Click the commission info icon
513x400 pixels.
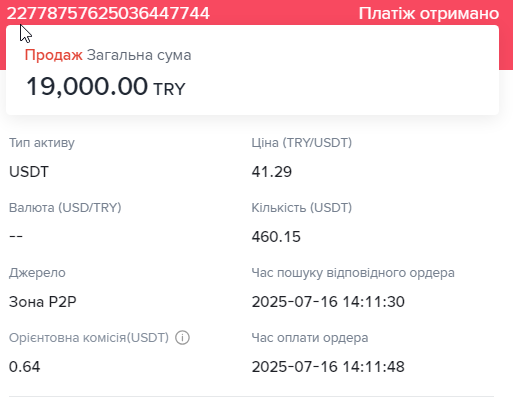pyautogui.click(x=182, y=338)
